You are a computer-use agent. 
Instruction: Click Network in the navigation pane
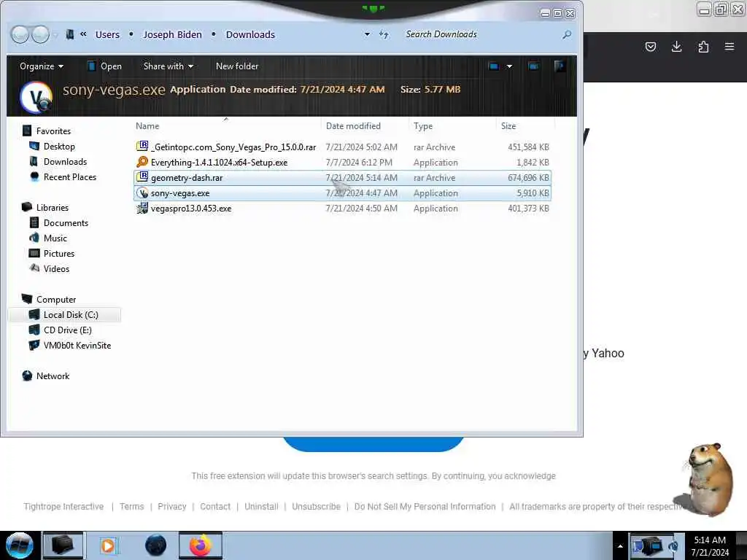[x=53, y=376]
